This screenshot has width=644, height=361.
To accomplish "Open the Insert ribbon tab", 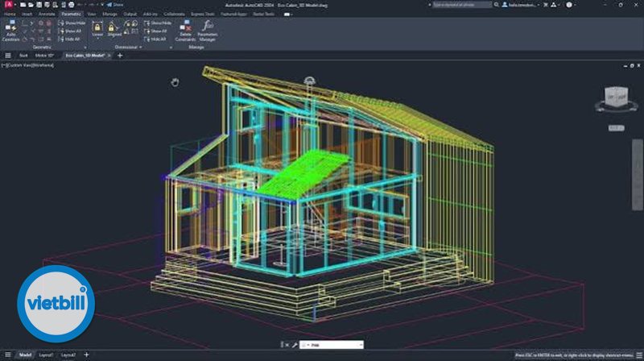I will (x=27, y=14).
